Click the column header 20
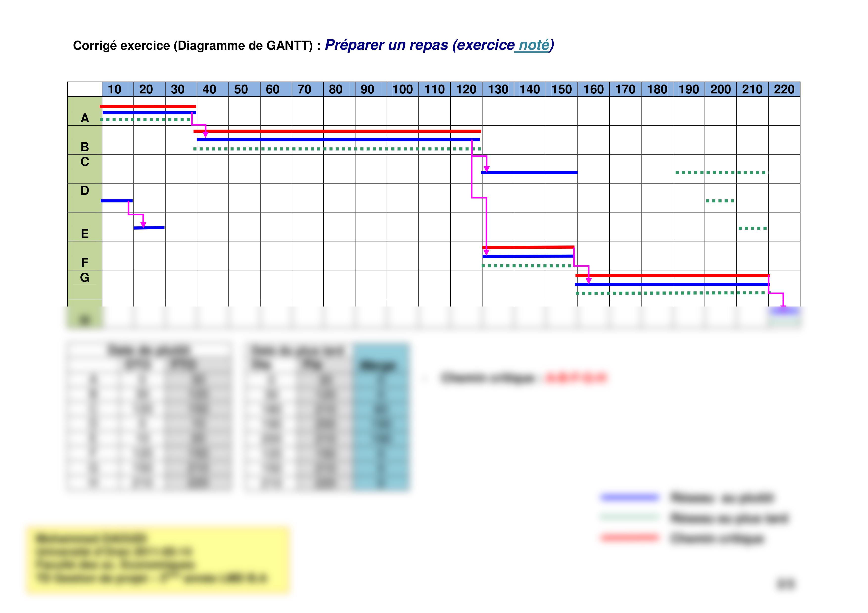The image size is (868, 613). [149, 89]
